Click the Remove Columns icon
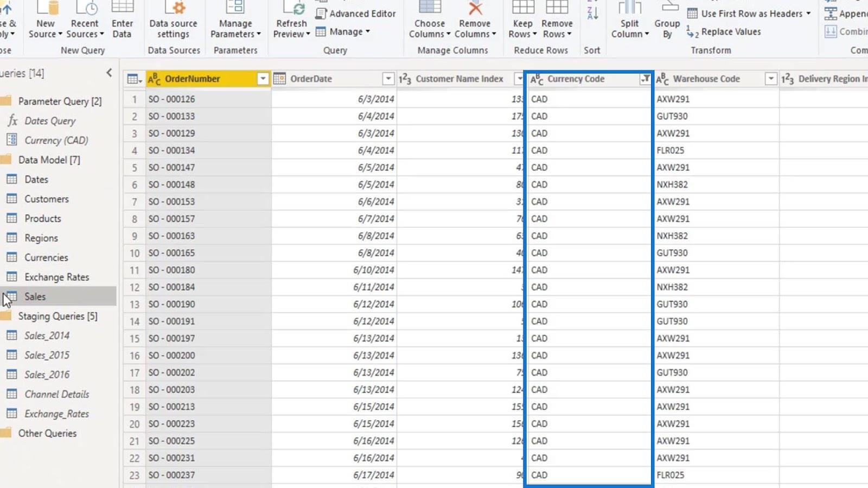The image size is (868, 488). point(475,8)
